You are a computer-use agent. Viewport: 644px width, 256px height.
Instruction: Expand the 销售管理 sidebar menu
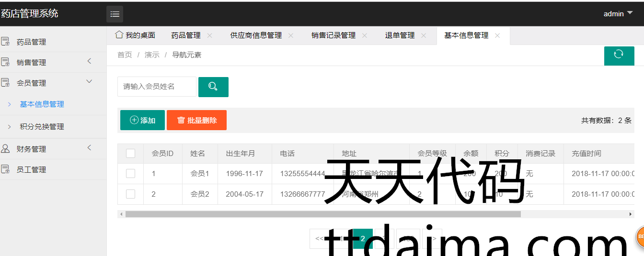pos(89,61)
